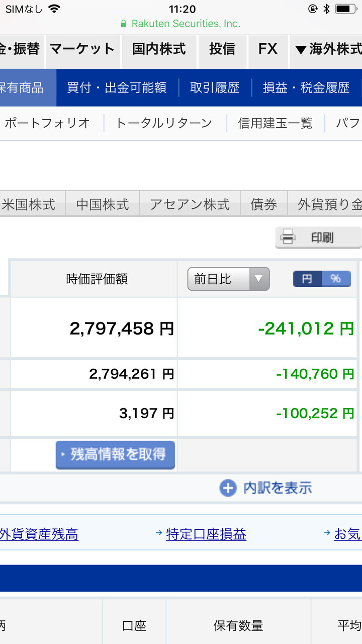Select the 取引履歴 tab

point(215,88)
